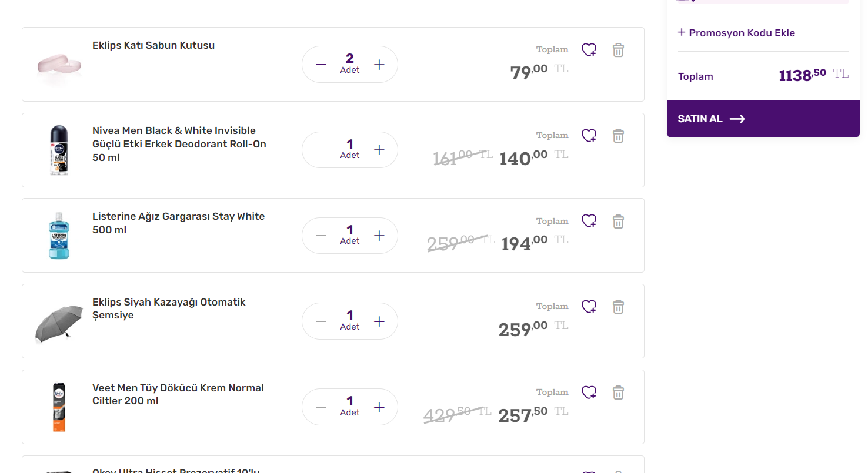Delete Listerine mouthwash from the cart
The width and height of the screenshot is (868, 473).
tap(618, 222)
